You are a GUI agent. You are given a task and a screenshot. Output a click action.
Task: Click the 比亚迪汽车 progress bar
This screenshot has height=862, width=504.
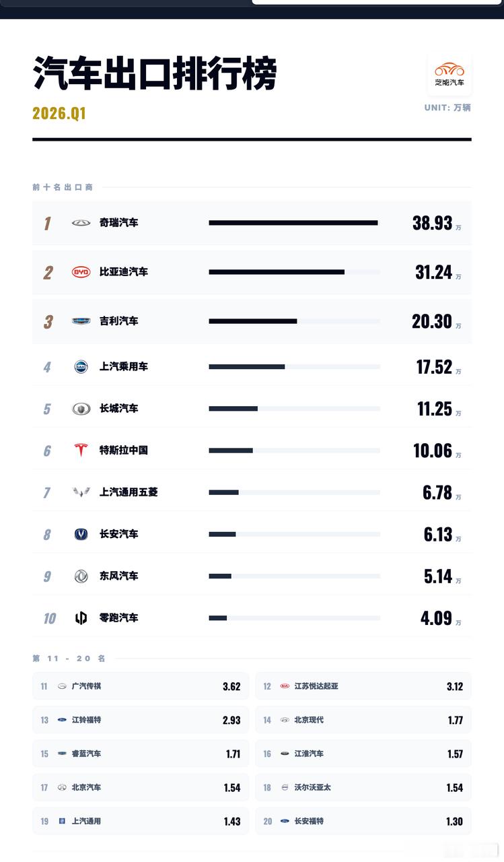pyautogui.click(x=293, y=272)
